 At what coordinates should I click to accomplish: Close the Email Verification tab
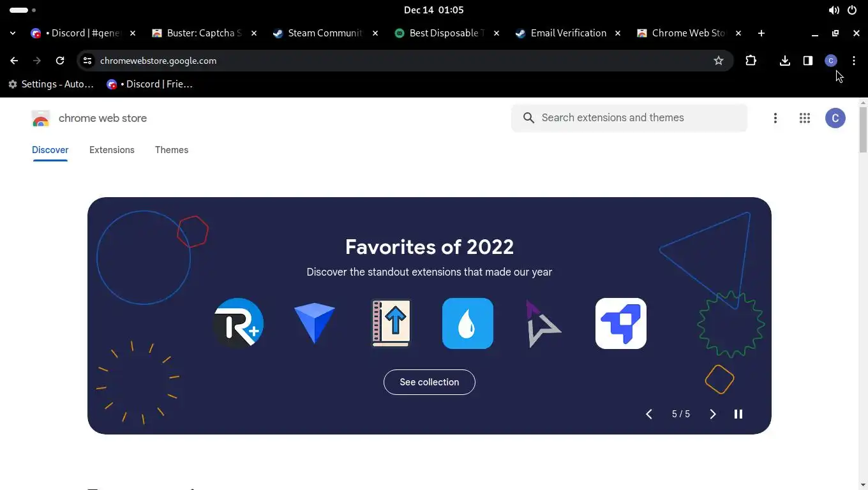tap(617, 33)
